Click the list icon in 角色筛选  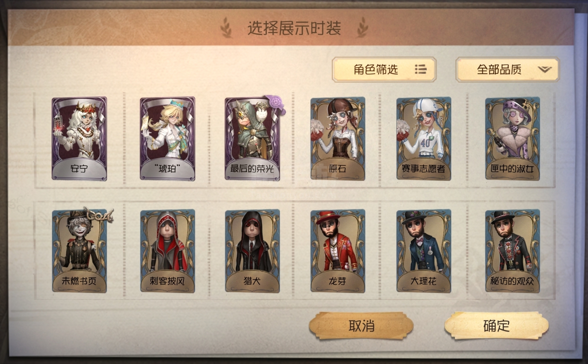421,69
